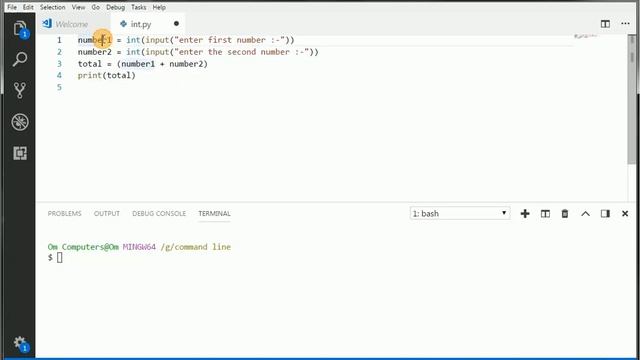Click number2 at start of line 2
This screenshot has width=640, height=360.
(x=95, y=52)
